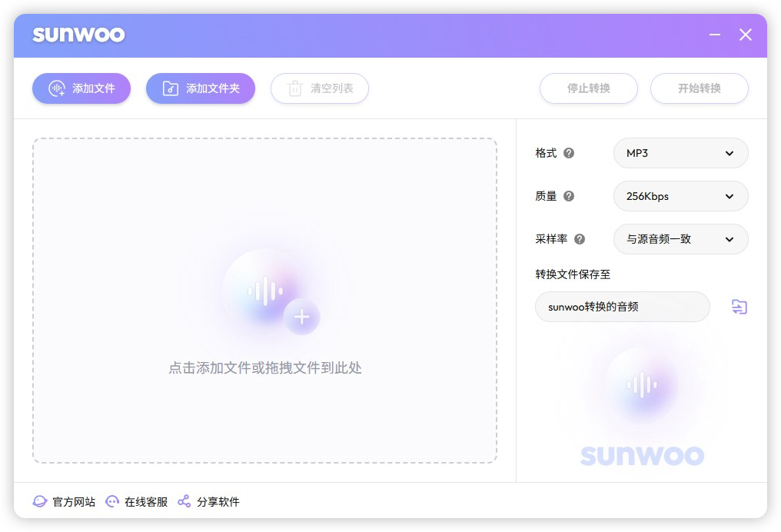Click the online support chat icon
The image size is (781, 532).
(112, 501)
